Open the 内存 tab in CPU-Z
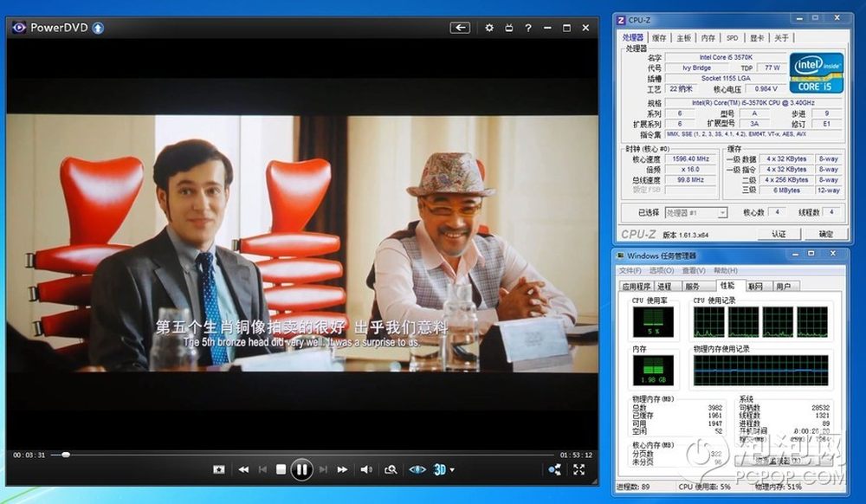The width and height of the screenshot is (866, 504). pyautogui.click(x=708, y=37)
